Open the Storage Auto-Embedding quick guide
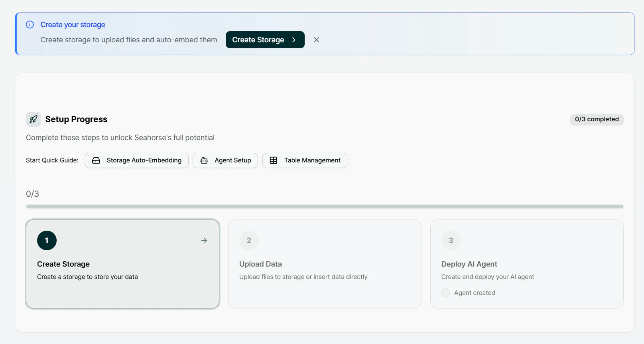644x344 pixels. coord(137,160)
